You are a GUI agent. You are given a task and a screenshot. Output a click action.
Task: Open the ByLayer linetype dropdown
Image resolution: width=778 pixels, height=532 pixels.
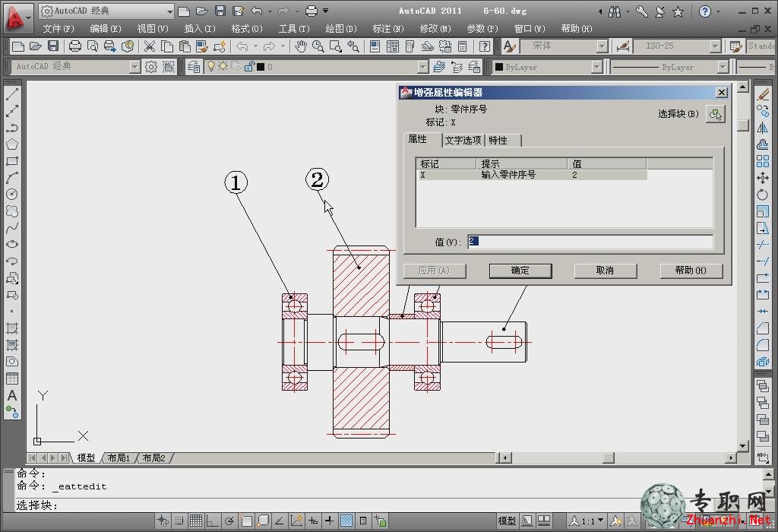click(723, 67)
